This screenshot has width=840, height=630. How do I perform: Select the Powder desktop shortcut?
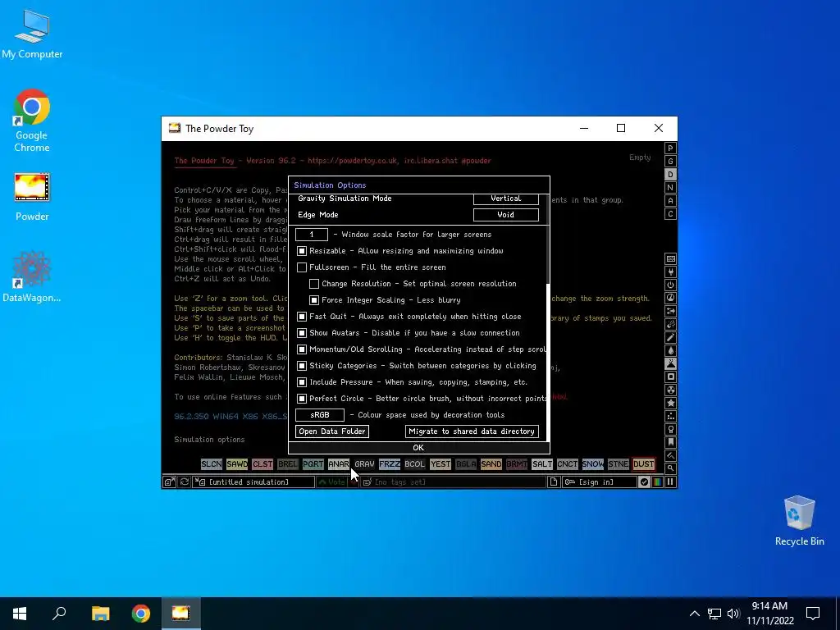pos(32,197)
